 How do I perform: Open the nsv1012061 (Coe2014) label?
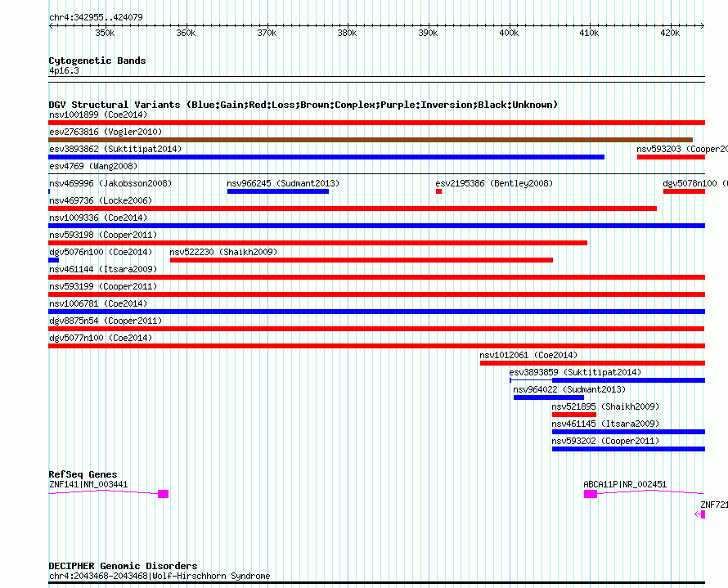pos(528,355)
